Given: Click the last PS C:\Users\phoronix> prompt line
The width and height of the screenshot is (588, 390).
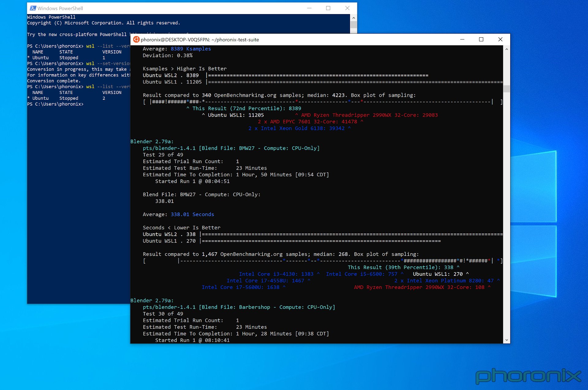Looking at the screenshot, I should coord(55,104).
